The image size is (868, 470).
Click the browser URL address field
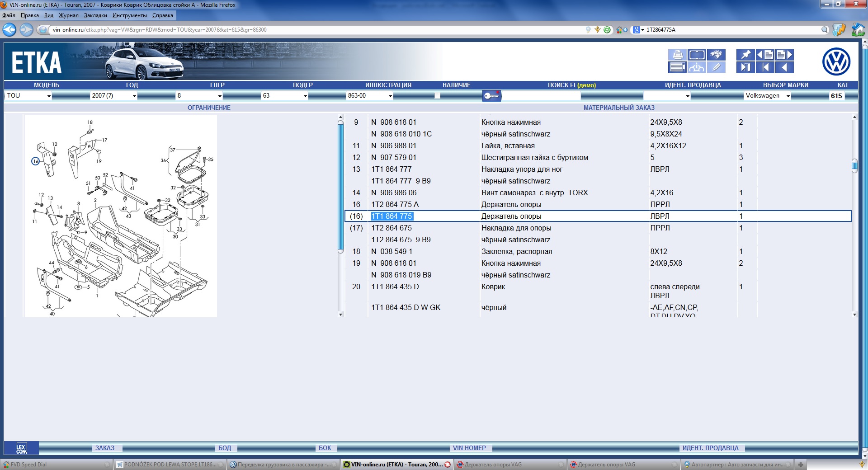[316, 30]
